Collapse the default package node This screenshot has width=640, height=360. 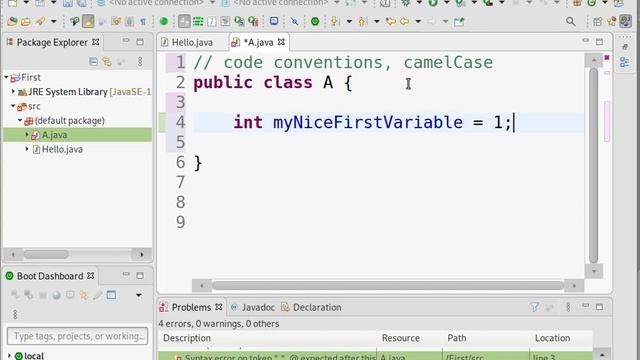(20, 120)
